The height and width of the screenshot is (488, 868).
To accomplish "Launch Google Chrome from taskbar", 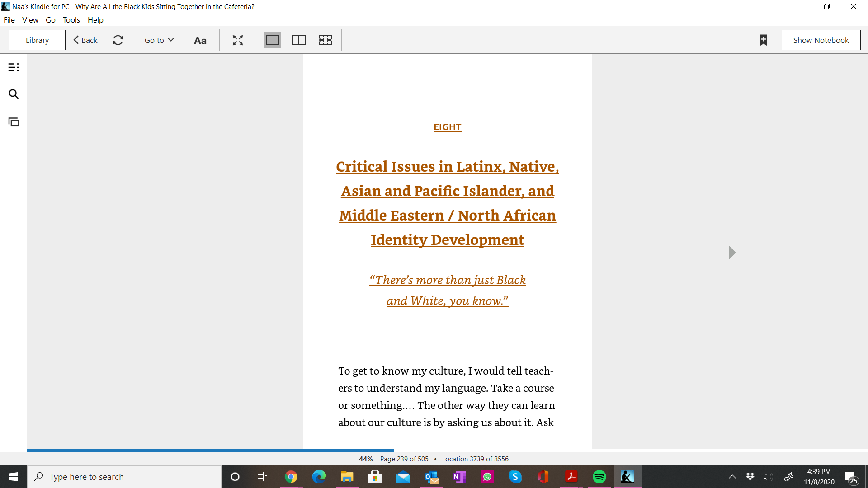I will (x=291, y=477).
